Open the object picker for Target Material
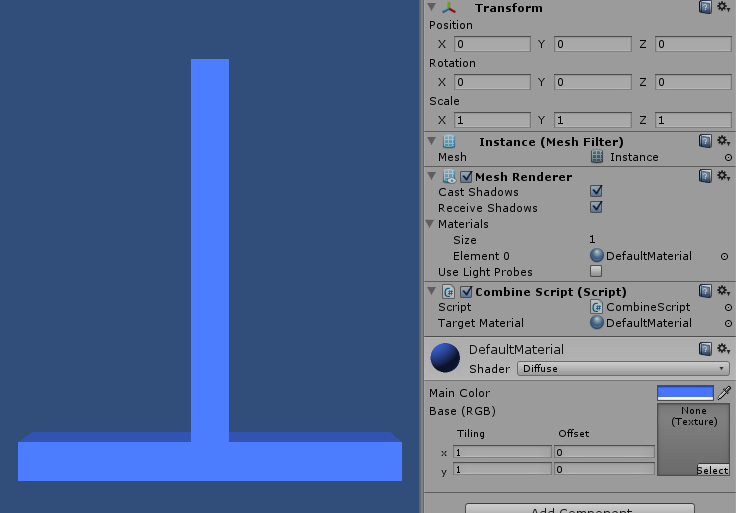This screenshot has width=736, height=513. [727, 323]
